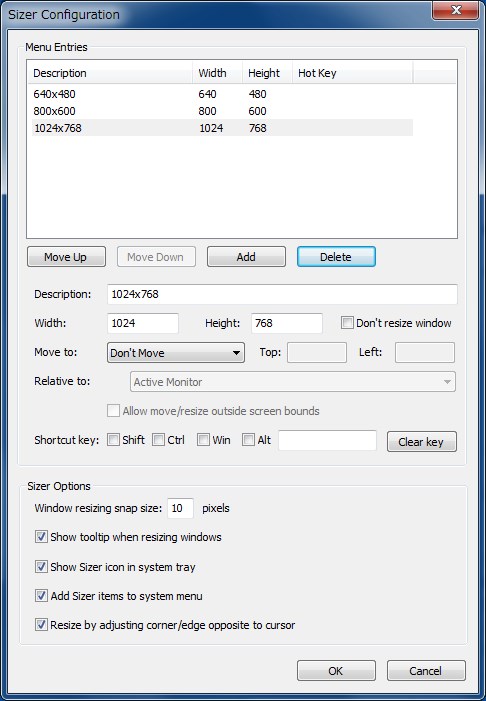
Task: Focus the Description text field
Action: pyautogui.click(x=283, y=294)
